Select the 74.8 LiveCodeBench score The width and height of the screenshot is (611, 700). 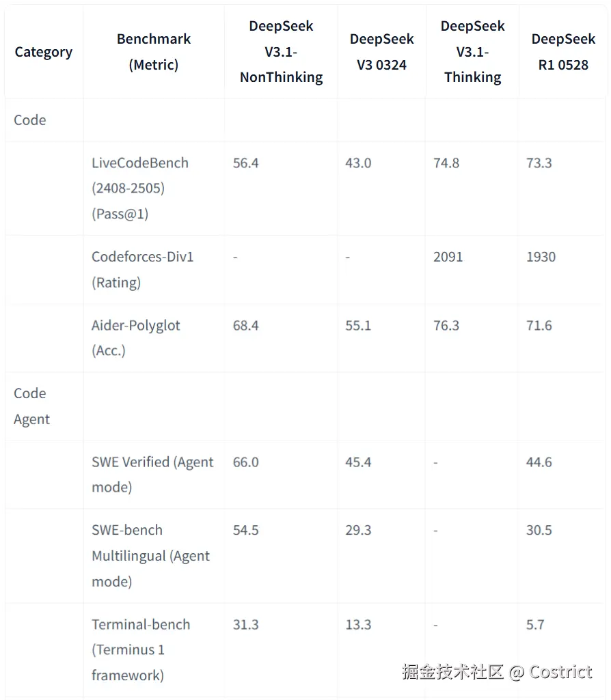(x=446, y=163)
